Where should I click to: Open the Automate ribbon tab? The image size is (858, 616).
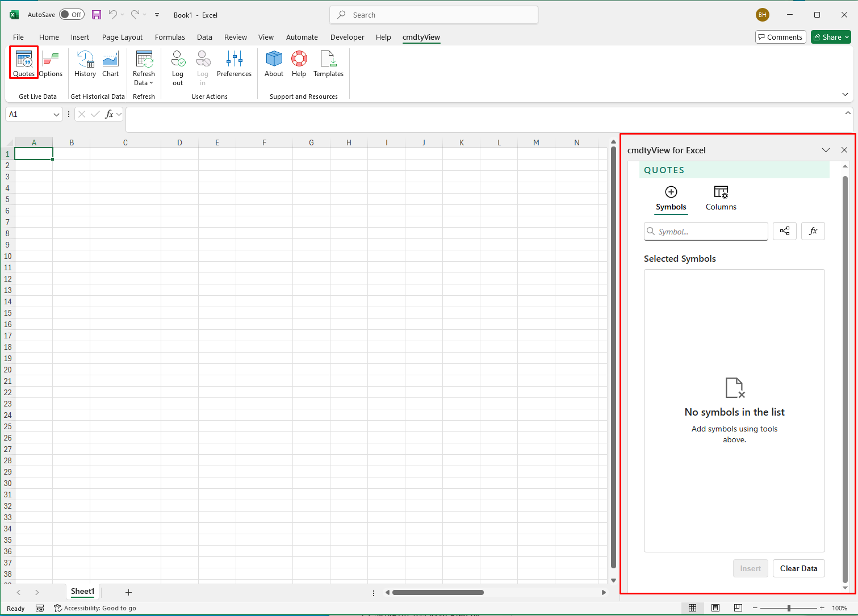click(302, 37)
